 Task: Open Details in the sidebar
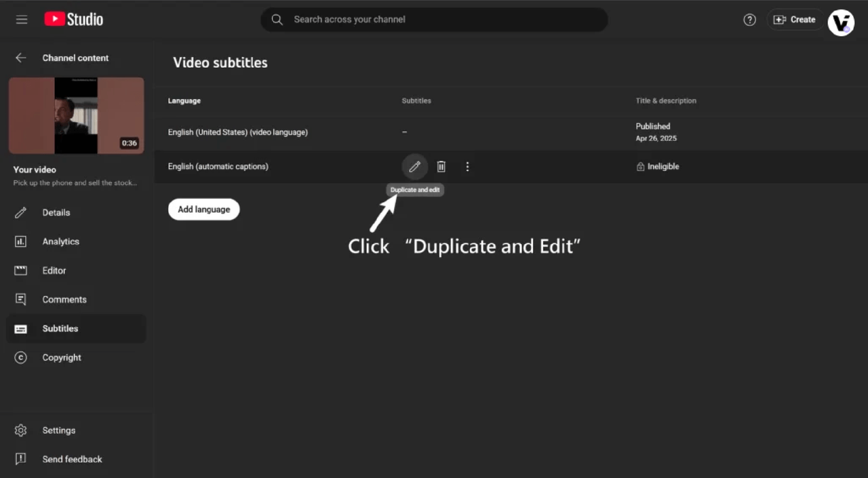[x=56, y=213]
